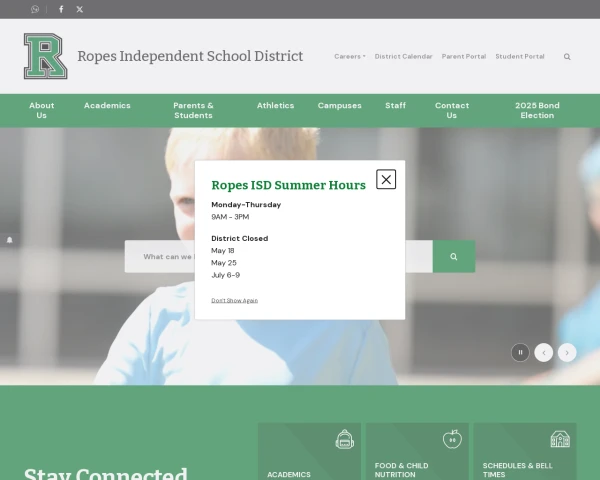Open FOOD & CHILD NUTRITION card

pyautogui.click(x=417, y=451)
